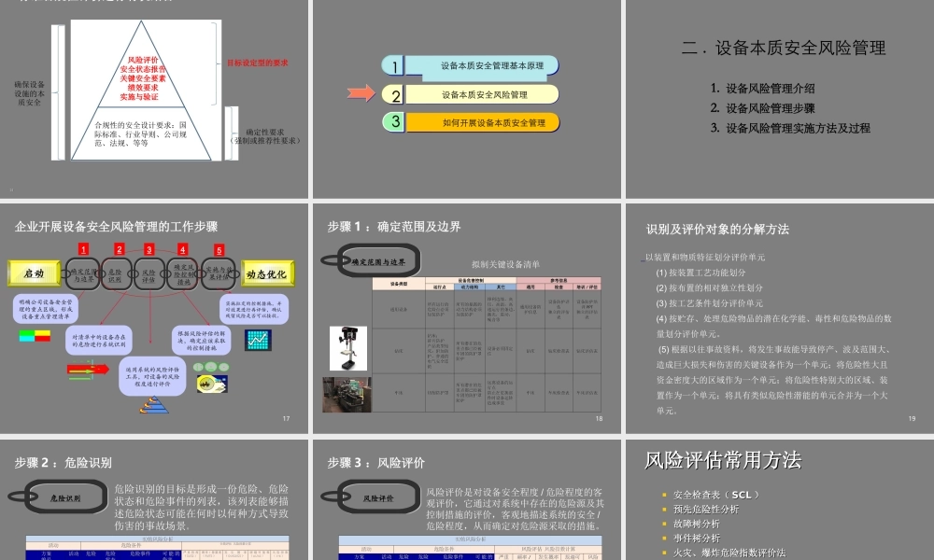
Task: Click the line chart icon on slide 17
Action: [257, 340]
